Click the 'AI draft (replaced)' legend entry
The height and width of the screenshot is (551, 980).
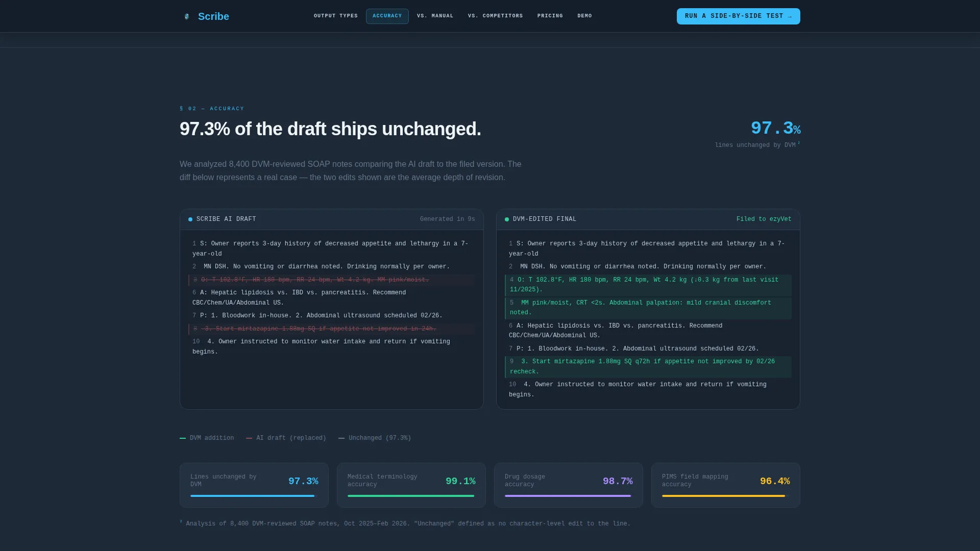tap(286, 438)
